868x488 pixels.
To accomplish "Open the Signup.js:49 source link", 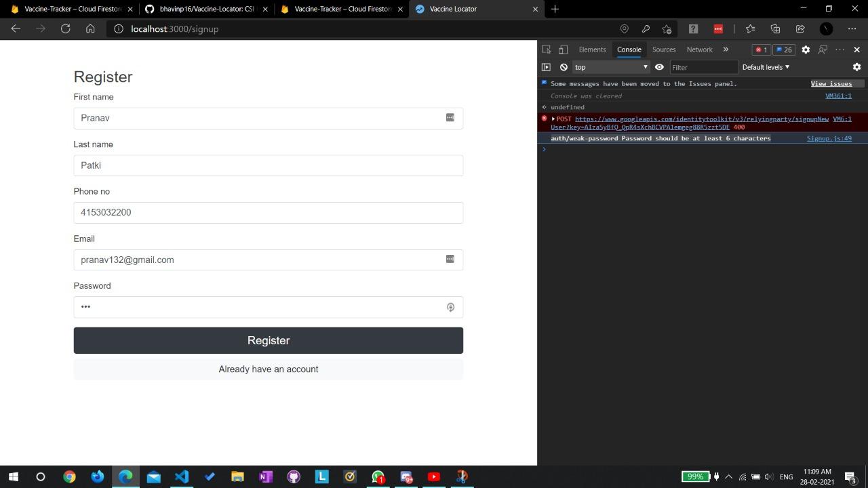I will pyautogui.click(x=829, y=138).
